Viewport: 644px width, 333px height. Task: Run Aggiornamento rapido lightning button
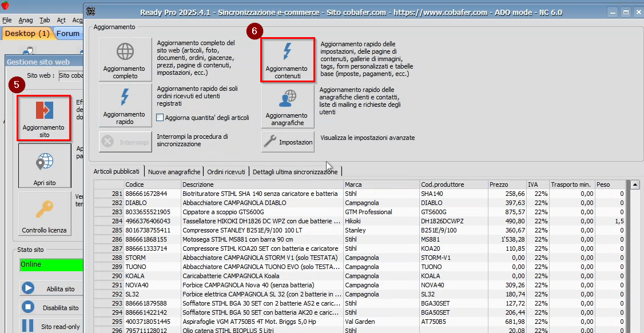point(125,106)
